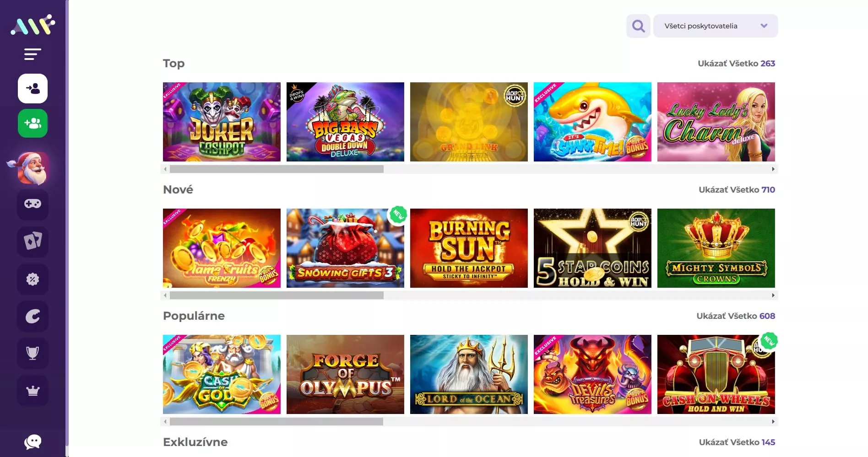Screen dimensions: 868x457
Task: Select the green add-friends referral icon
Action: pos(33,124)
